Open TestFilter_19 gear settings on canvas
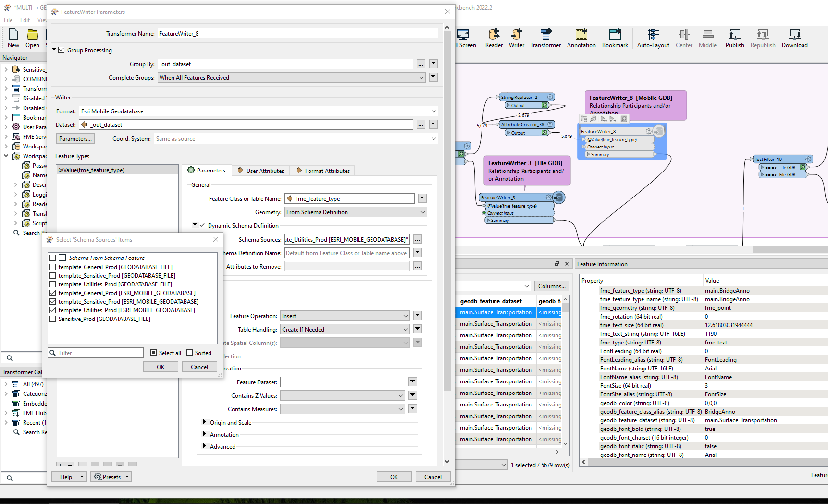This screenshot has height=504, width=828. 808,159
